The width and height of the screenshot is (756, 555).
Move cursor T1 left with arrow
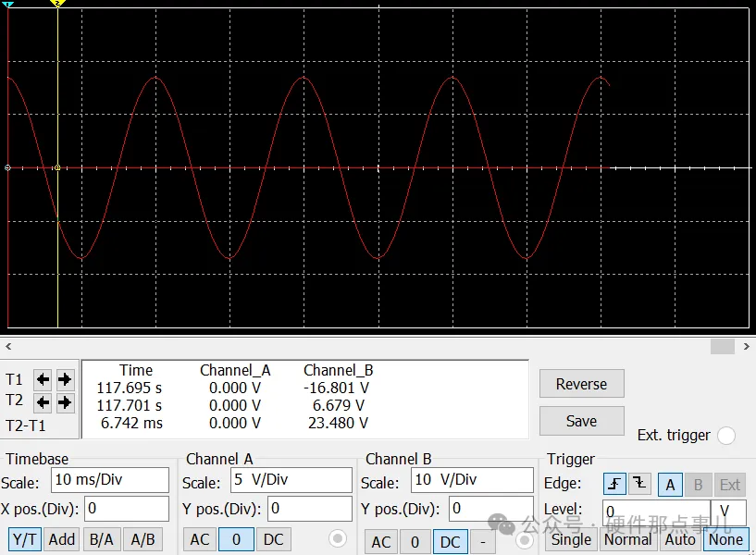tap(43, 379)
